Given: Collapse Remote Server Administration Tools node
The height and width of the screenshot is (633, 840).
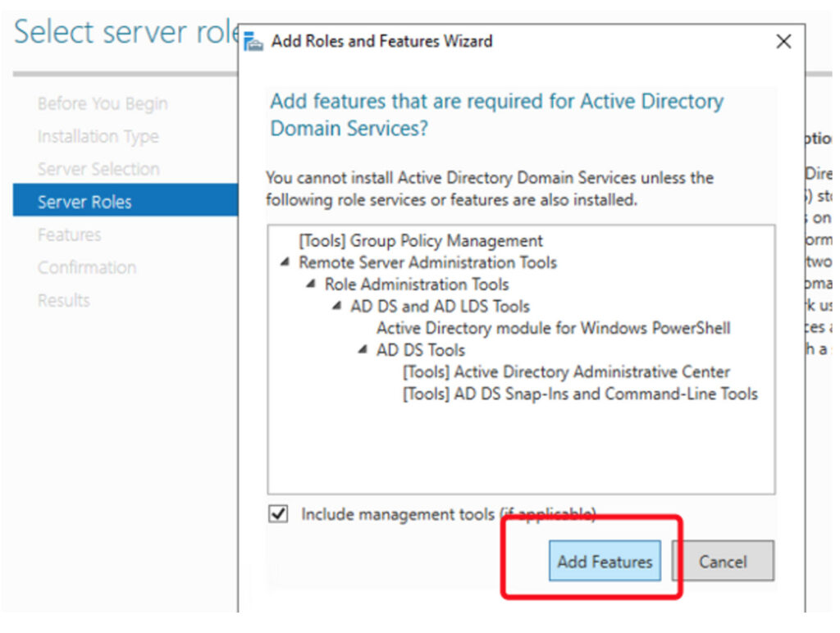Looking at the screenshot, I should coord(285,262).
